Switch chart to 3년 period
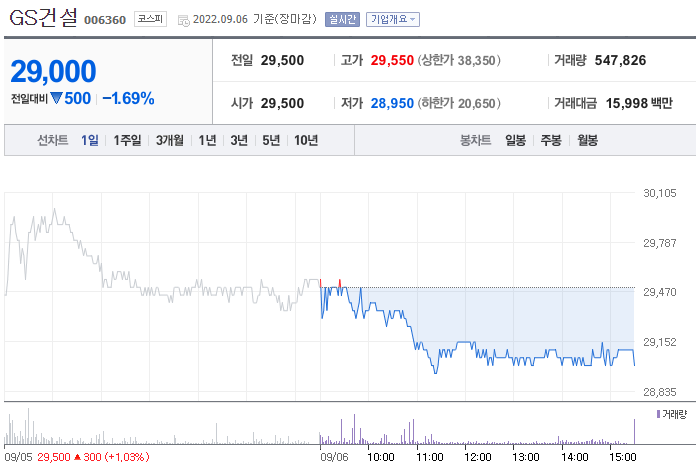Screen dimensions: 696x475 click(239, 140)
